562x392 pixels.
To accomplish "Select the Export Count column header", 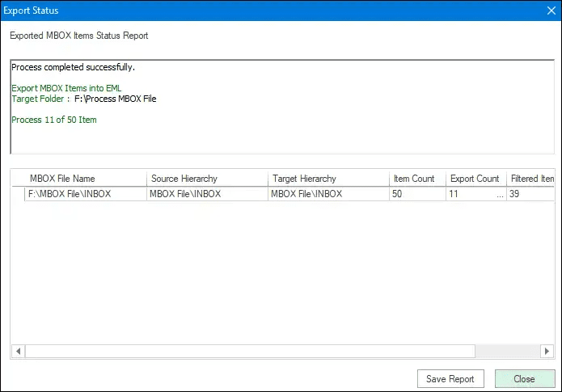I will click(x=476, y=179).
